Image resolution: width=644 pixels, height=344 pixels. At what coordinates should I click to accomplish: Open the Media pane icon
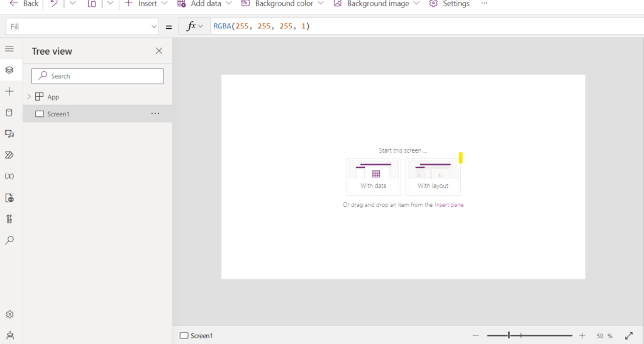point(9,134)
